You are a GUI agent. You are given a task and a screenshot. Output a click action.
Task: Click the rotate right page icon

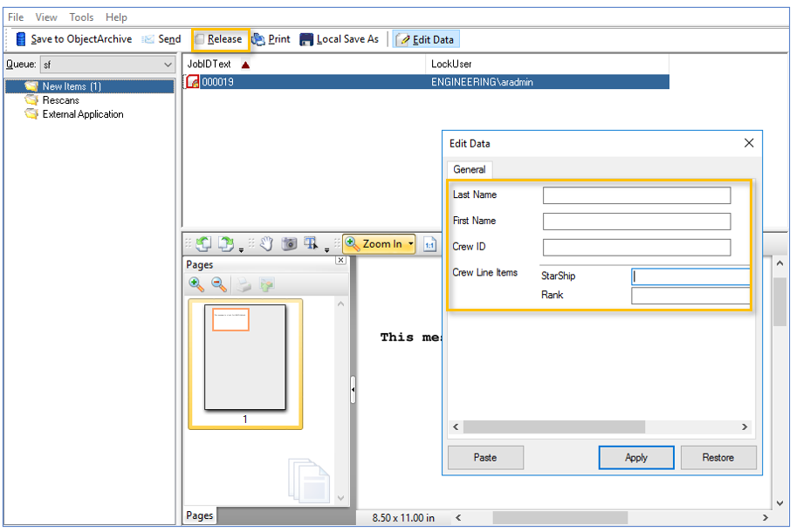[x=225, y=244]
